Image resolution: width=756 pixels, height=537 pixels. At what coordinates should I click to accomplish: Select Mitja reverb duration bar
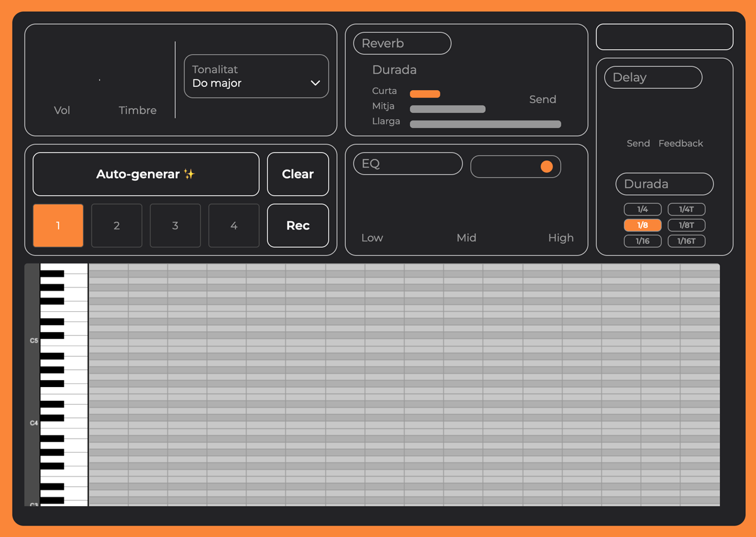447,109
